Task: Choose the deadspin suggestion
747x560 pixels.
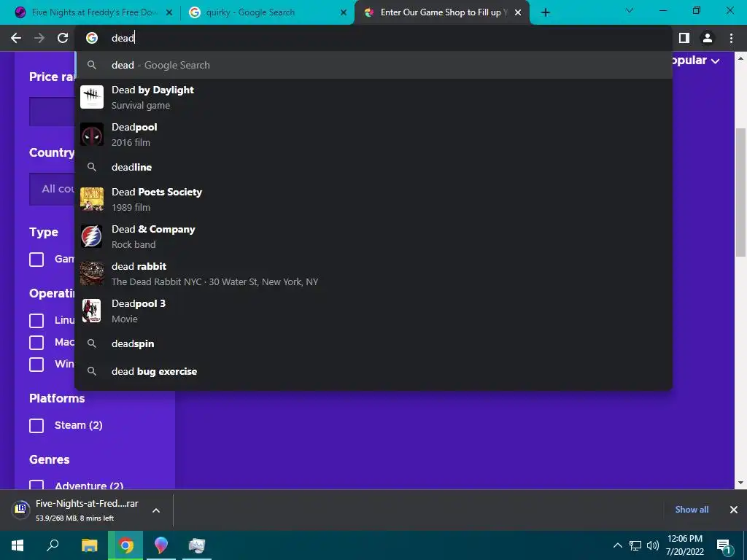Action: pyautogui.click(x=373, y=343)
